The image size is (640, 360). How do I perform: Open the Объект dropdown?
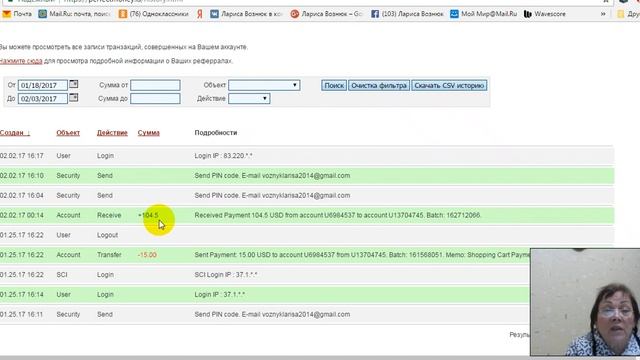pyautogui.click(x=264, y=85)
